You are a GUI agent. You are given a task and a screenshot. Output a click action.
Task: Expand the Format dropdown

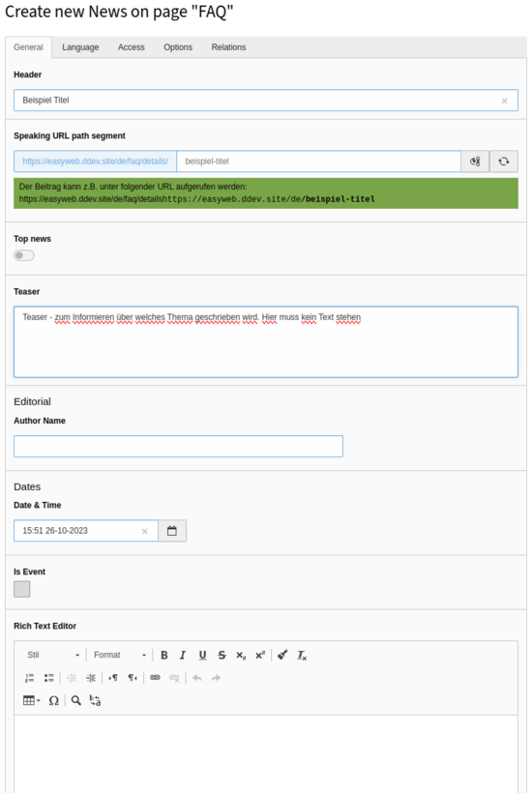coord(119,655)
